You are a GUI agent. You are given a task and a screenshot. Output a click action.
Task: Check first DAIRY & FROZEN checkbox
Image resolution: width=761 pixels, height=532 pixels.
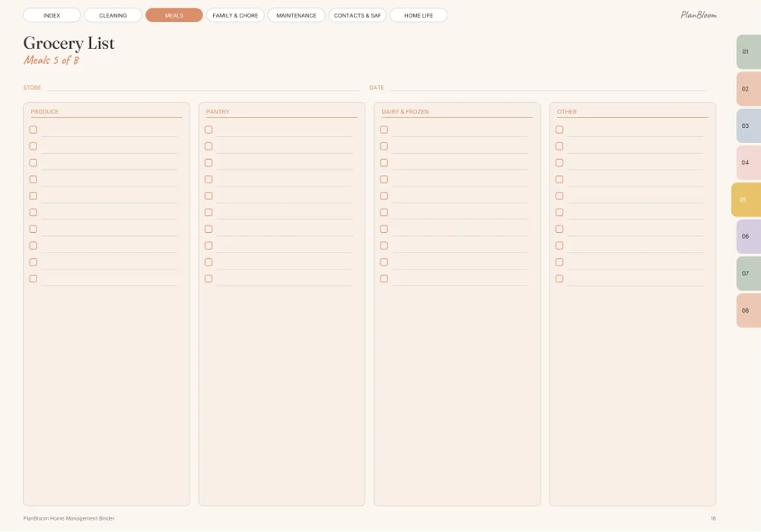[x=384, y=129]
